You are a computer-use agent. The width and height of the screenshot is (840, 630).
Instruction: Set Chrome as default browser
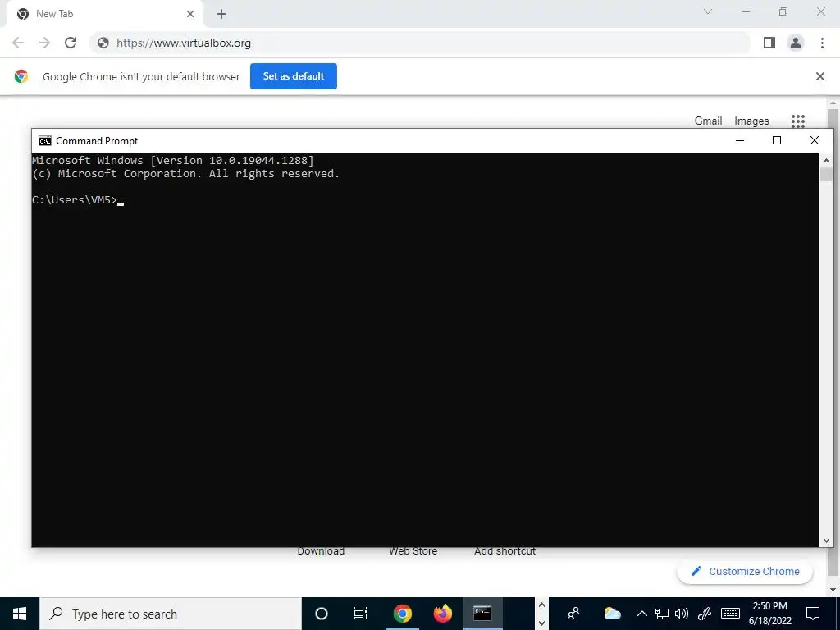(x=294, y=76)
